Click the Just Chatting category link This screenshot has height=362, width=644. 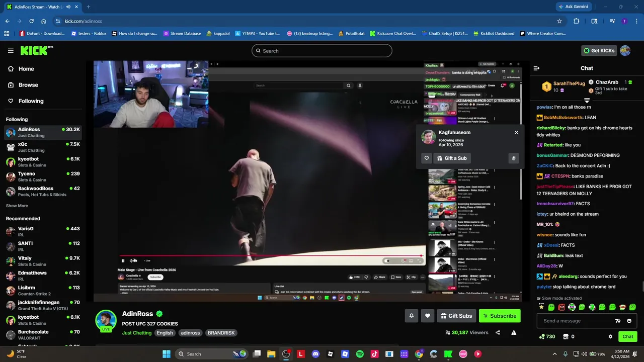click(136, 333)
